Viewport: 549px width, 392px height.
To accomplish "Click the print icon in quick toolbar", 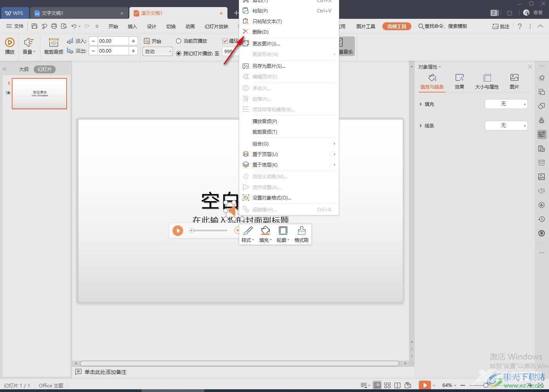I will (x=54, y=26).
